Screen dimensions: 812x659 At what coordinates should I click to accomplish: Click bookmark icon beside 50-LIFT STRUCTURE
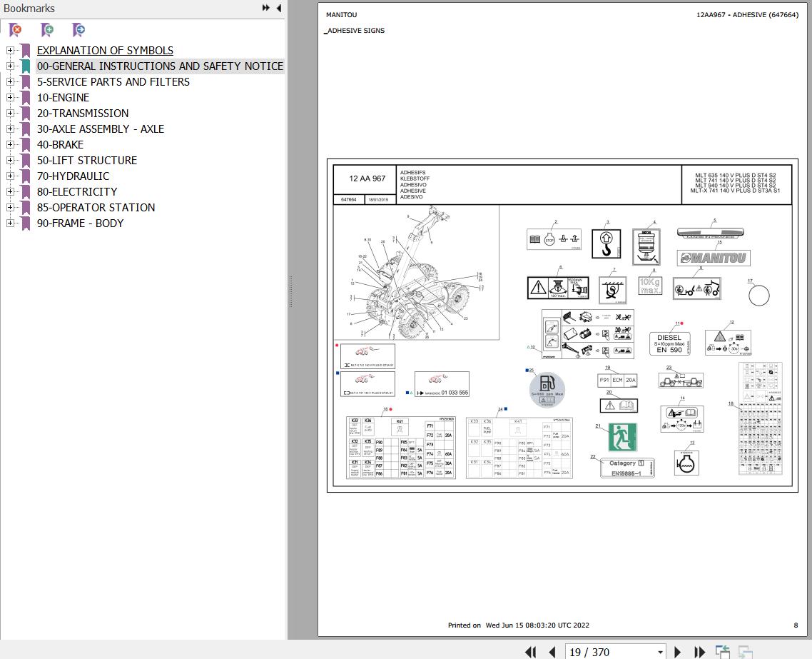coord(26,161)
